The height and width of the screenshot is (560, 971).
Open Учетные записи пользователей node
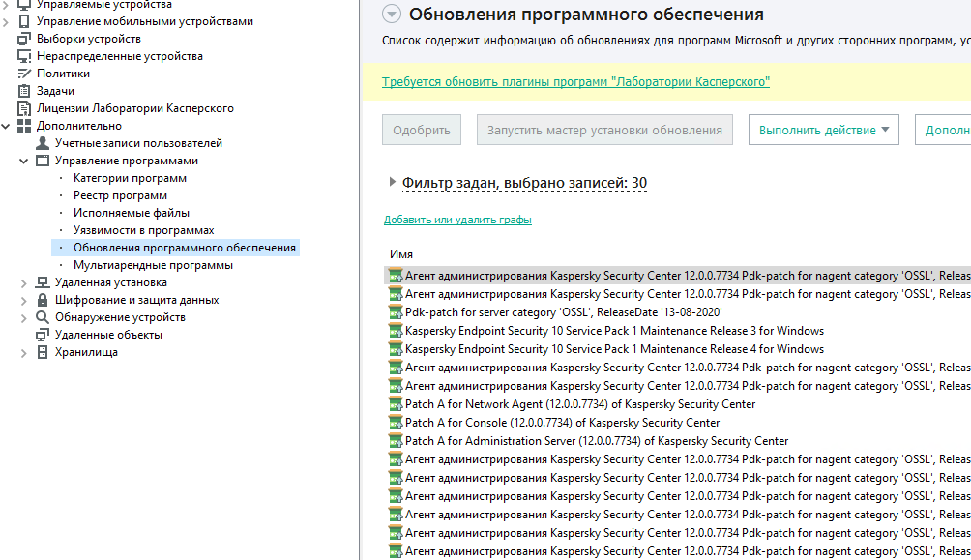click(x=138, y=143)
